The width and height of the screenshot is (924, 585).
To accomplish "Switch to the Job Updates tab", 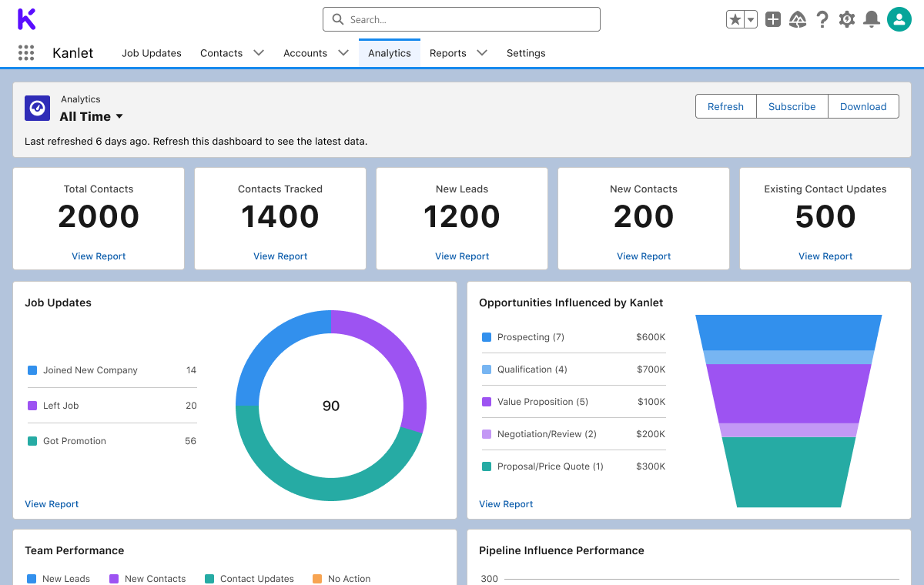I will [152, 53].
